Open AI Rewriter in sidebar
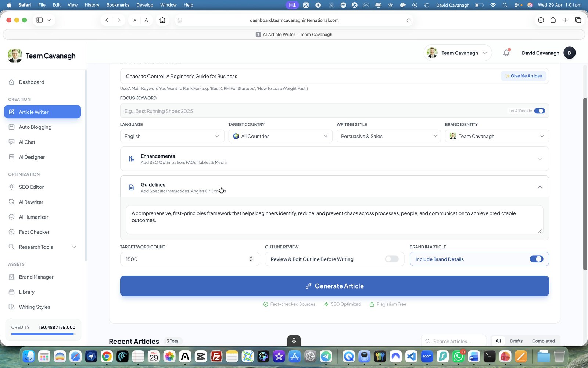 (x=31, y=202)
